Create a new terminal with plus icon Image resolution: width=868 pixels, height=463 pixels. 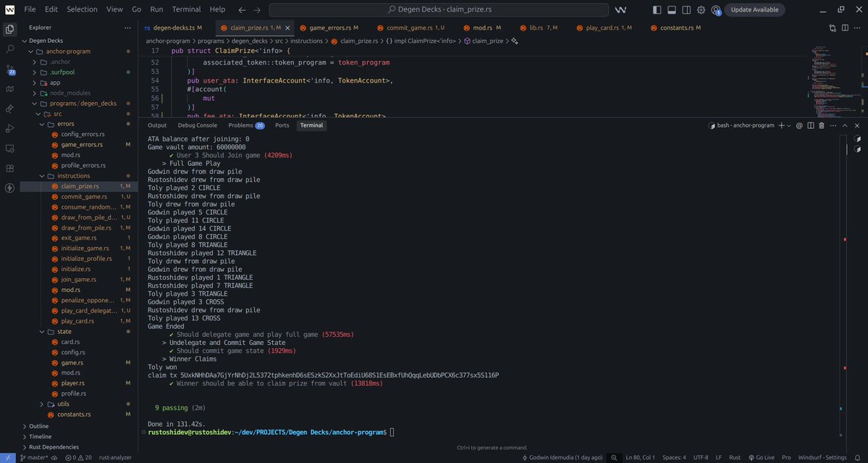pos(781,126)
